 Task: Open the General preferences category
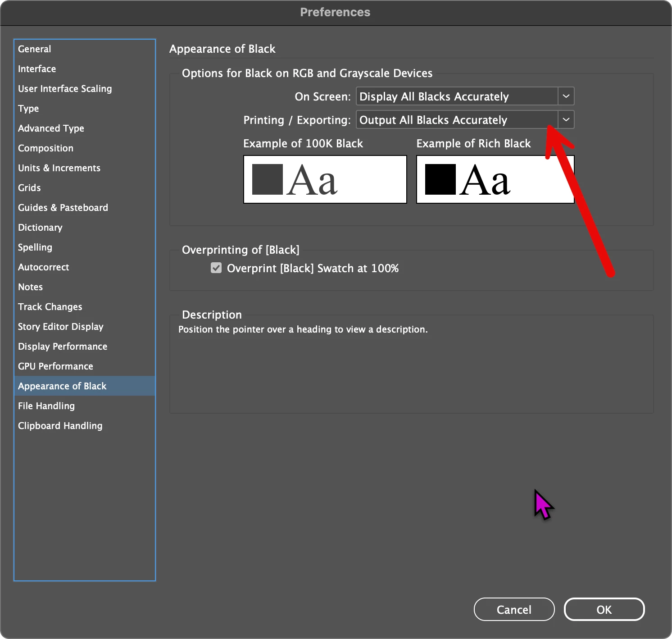(x=85, y=49)
